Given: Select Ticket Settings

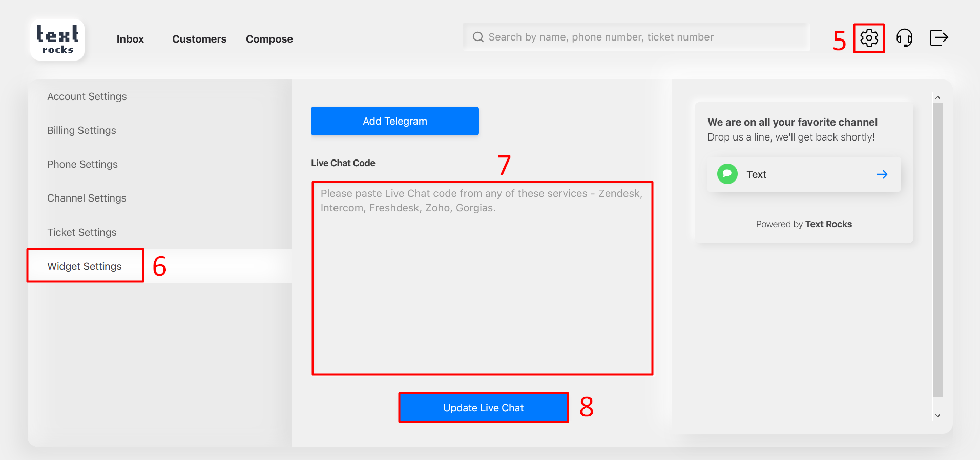Looking at the screenshot, I should [82, 232].
